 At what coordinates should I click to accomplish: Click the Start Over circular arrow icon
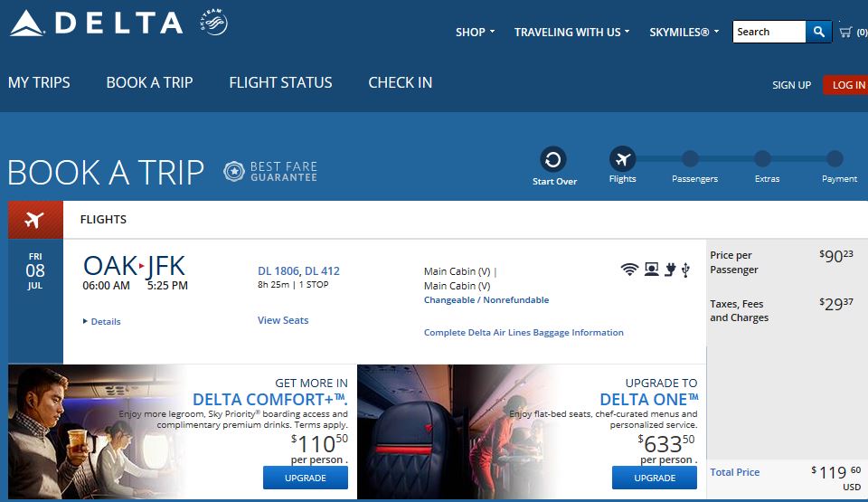pos(553,160)
